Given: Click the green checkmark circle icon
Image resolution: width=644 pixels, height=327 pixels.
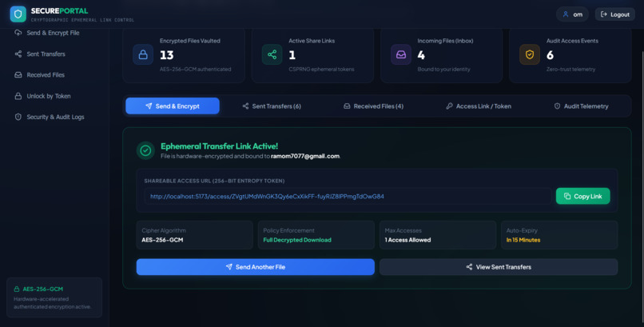Looking at the screenshot, I should (x=145, y=151).
